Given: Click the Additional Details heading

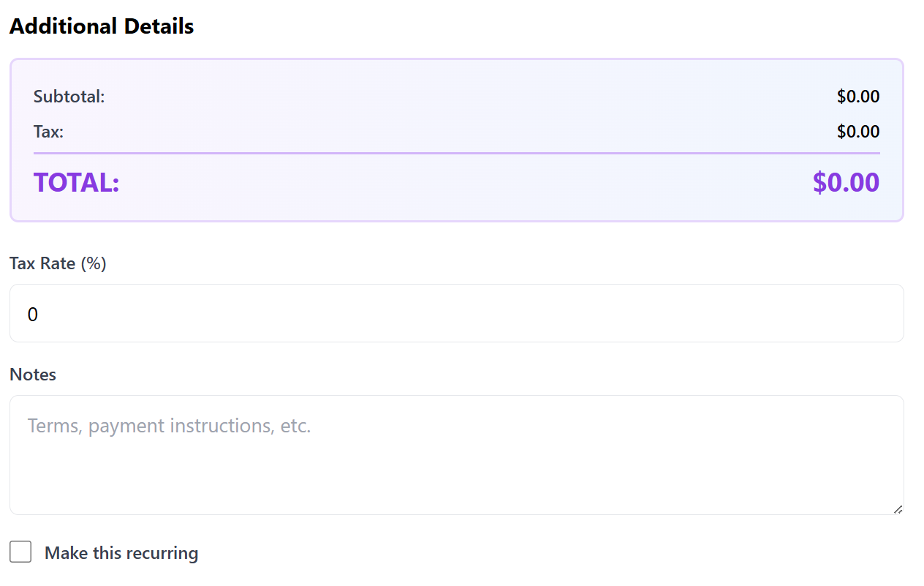Looking at the screenshot, I should coord(102,26).
